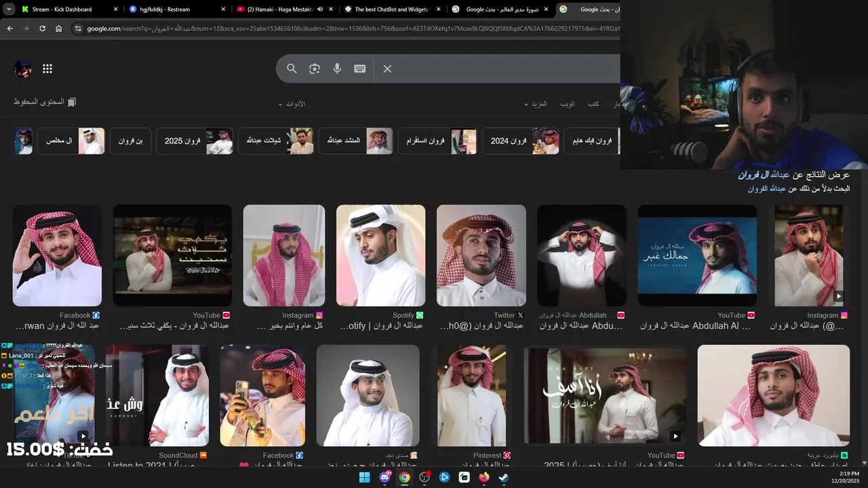
Task: Click the بن فروان suggestion chip
Action: click(130, 141)
